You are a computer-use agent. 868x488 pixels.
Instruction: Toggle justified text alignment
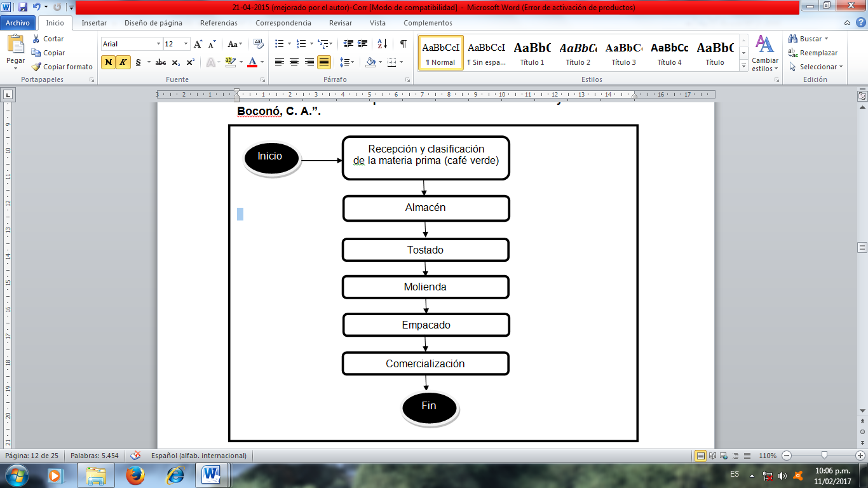click(x=324, y=62)
